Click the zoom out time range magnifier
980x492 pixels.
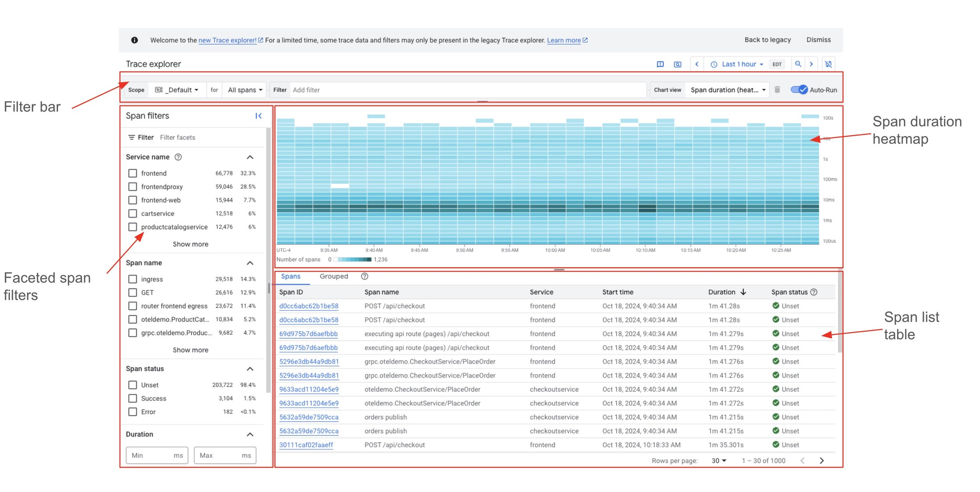pyautogui.click(x=798, y=64)
